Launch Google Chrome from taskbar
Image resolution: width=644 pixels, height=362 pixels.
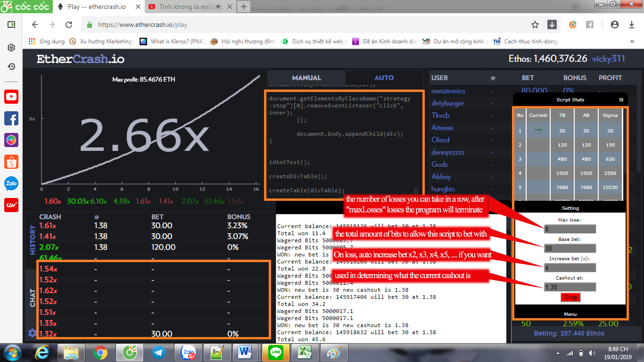(x=100, y=353)
